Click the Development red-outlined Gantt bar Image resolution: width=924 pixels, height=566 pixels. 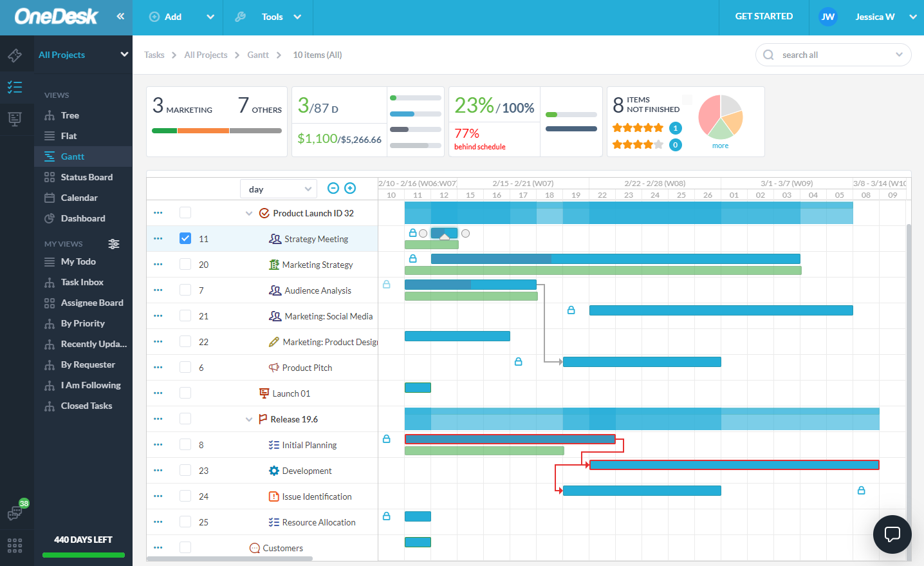(734, 465)
